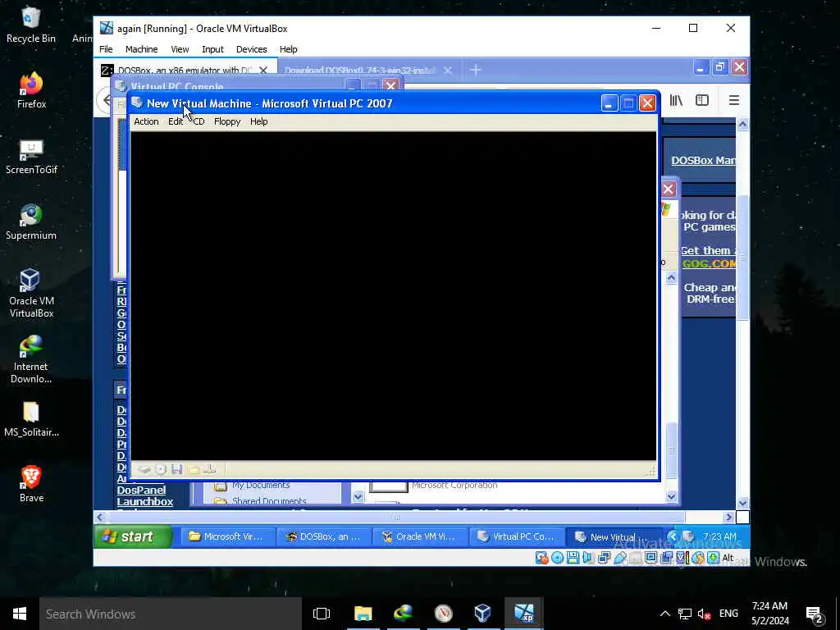Open host notification center icon
Screen dimensions: 840x630
tap(814, 614)
